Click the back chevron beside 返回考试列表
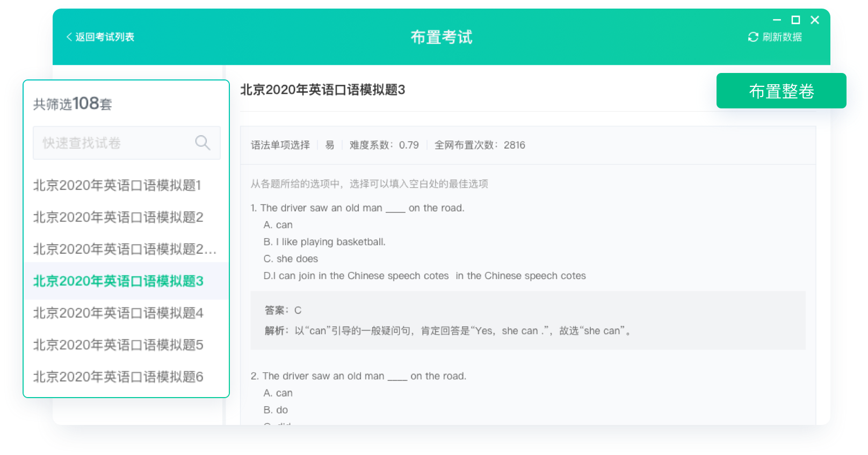868x455 pixels. pos(69,37)
